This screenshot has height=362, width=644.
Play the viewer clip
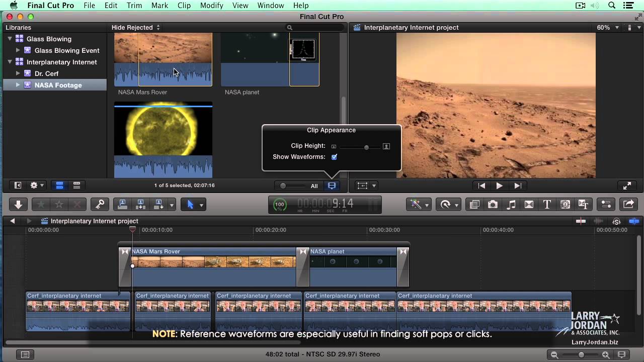point(500,186)
